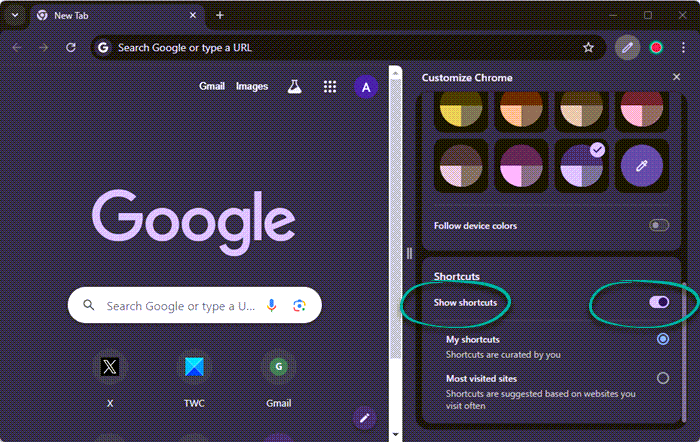
Task: Search by image with Google Lens icon
Action: coord(299,306)
